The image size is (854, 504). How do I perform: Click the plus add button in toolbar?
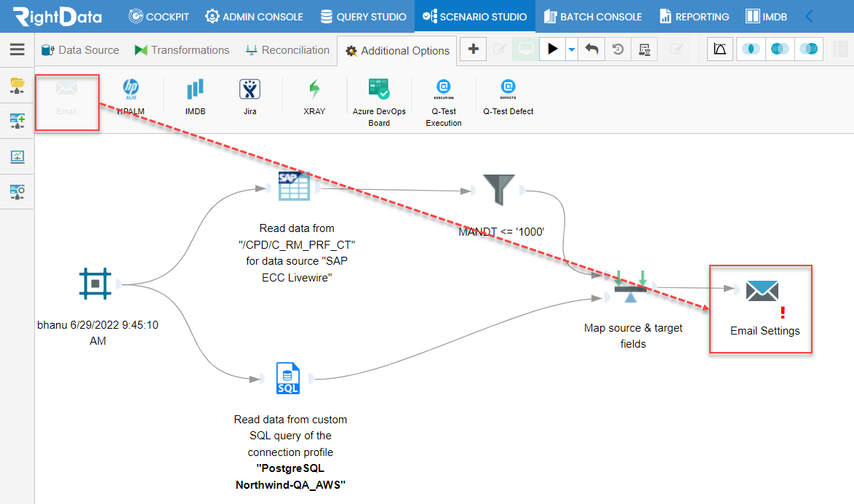click(x=474, y=49)
